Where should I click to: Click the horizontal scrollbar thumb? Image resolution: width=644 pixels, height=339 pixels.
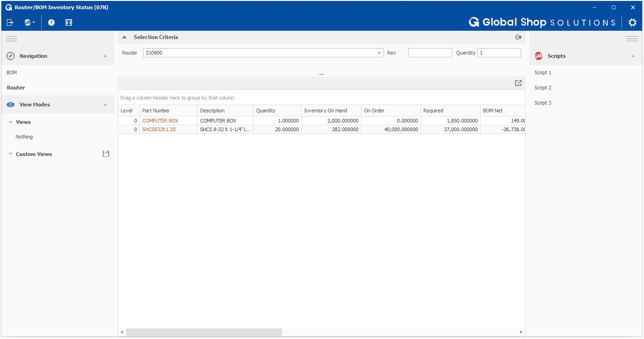point(204,332)
